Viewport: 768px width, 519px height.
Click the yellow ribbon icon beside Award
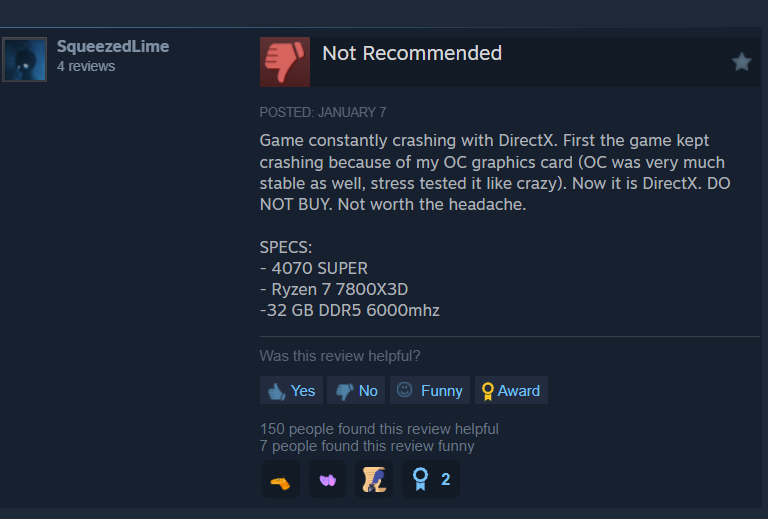[x=487, y=391]
